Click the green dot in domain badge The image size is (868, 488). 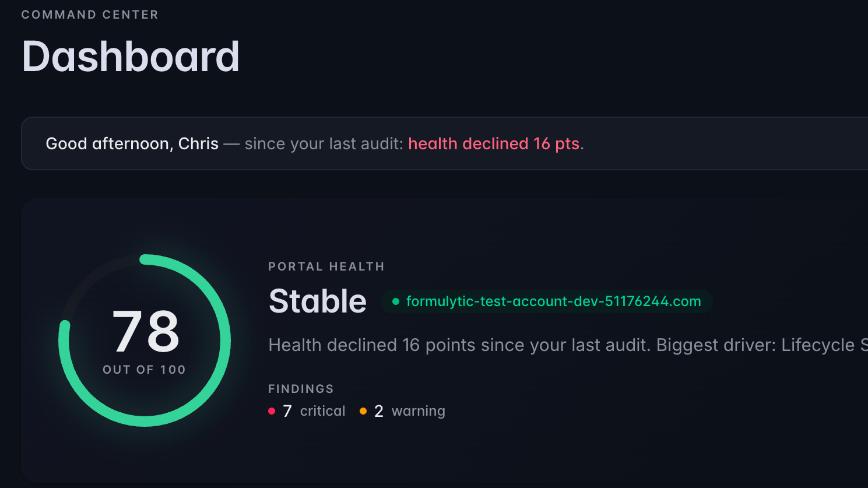396,301
